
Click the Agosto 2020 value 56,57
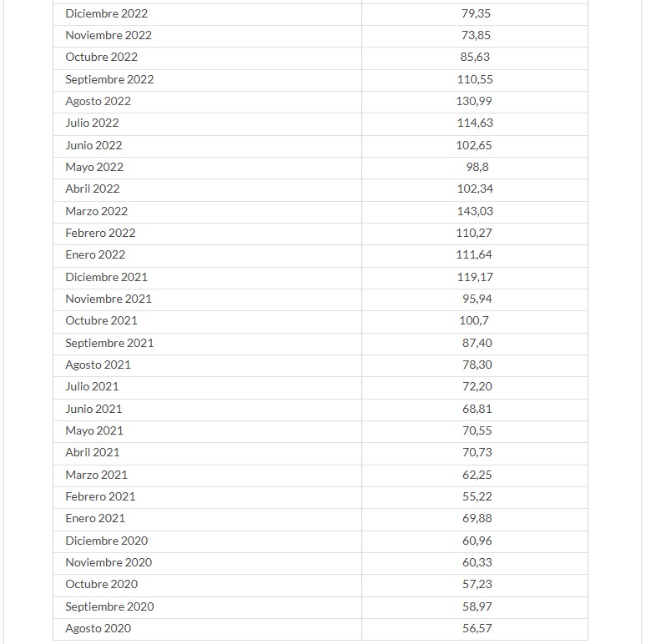point(477,628)
